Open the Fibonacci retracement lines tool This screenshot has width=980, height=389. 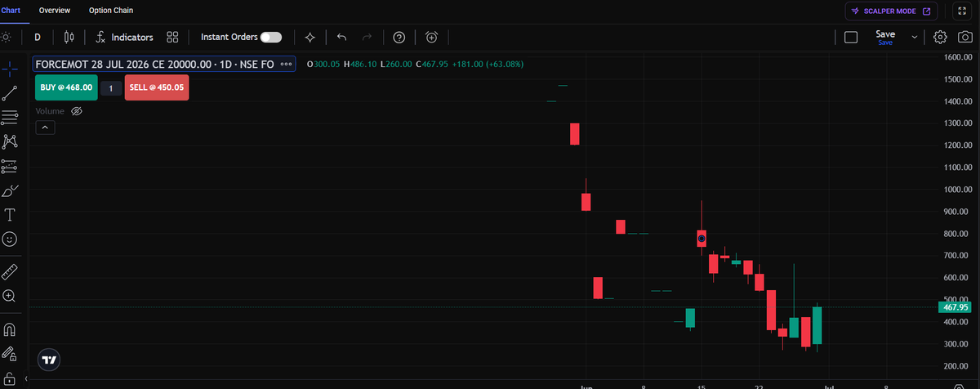[x=10, y=118]
